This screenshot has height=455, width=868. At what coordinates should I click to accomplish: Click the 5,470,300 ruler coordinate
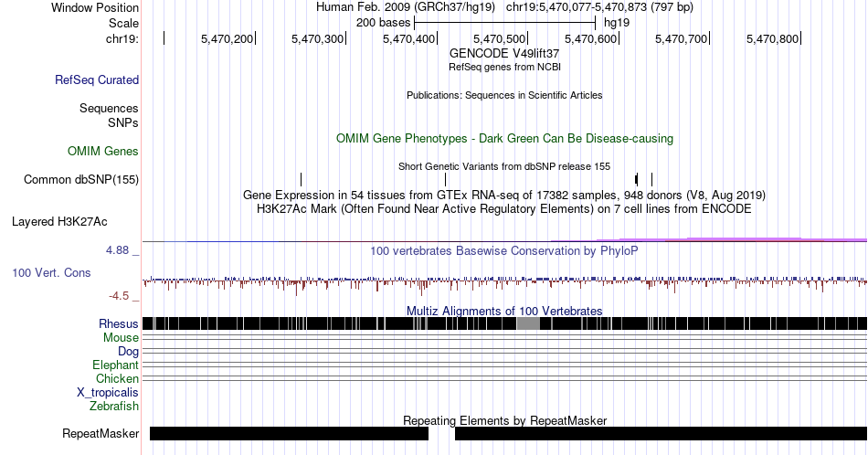317,38
